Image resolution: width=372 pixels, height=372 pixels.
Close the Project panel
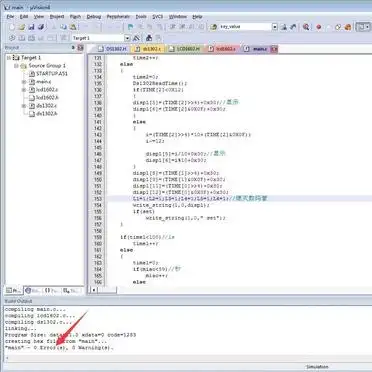pyautogui.click(x=80, y=48)
